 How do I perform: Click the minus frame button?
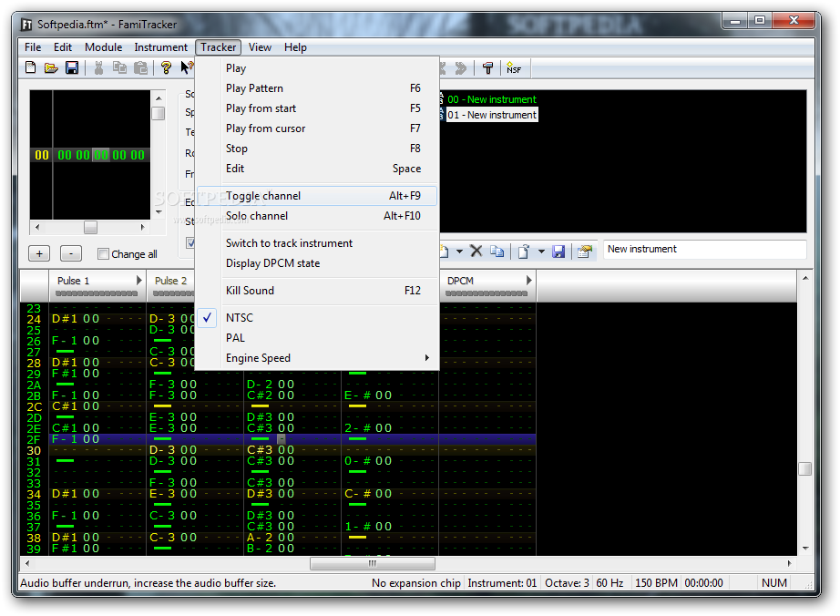pos(71,253)
